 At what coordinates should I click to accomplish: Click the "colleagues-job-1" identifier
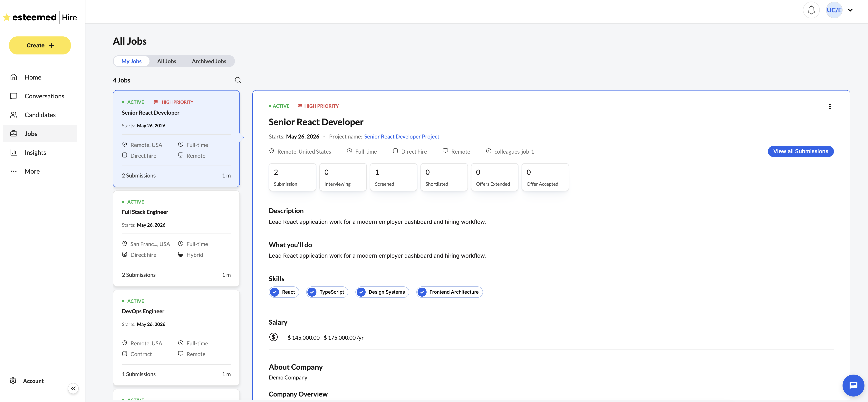(x=514, y=152)
